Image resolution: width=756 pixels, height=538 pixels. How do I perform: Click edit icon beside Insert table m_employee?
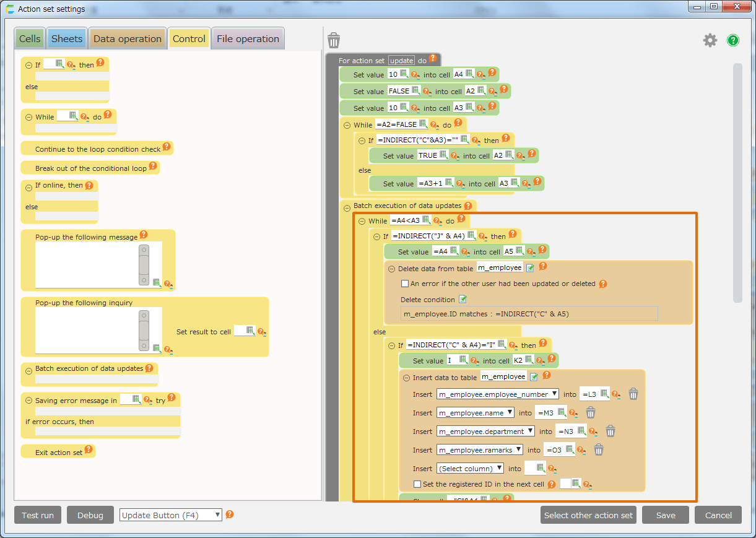coord(534,377)
